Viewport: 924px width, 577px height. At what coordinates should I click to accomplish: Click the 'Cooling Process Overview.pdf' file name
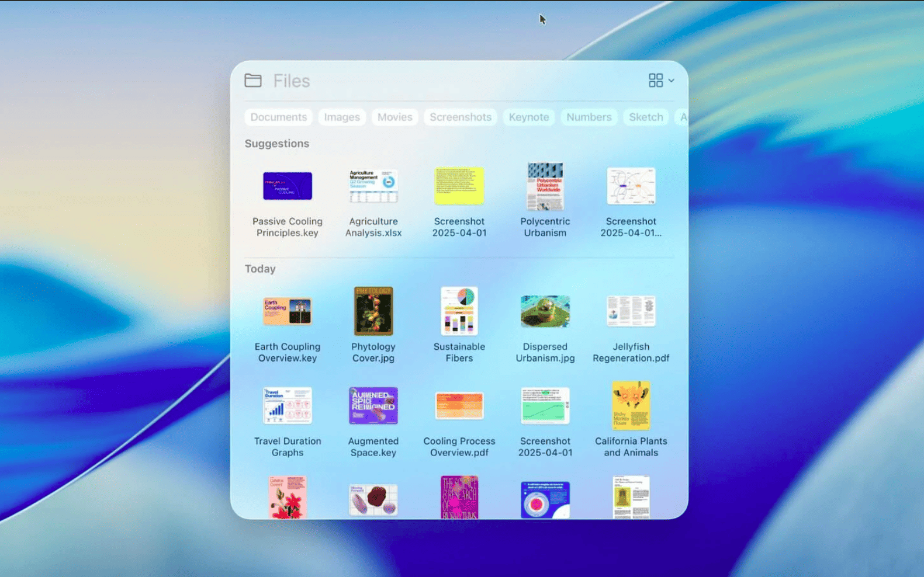point(459,447)
